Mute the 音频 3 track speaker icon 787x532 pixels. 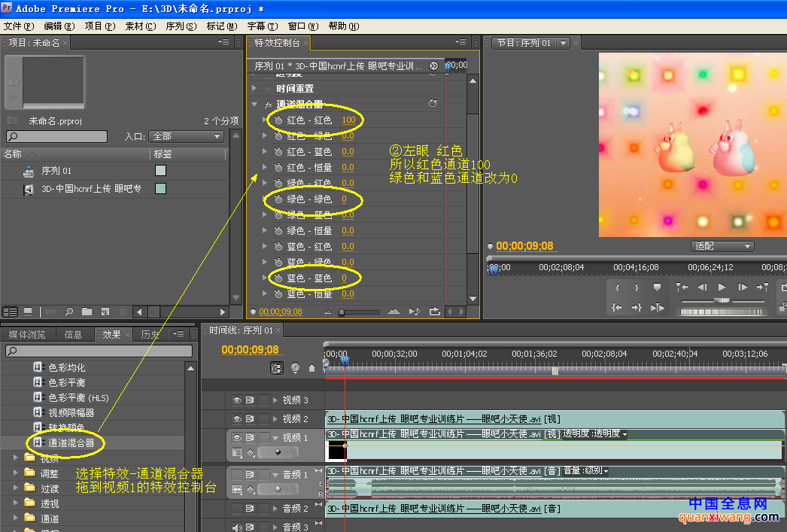(x=237, y=527)
